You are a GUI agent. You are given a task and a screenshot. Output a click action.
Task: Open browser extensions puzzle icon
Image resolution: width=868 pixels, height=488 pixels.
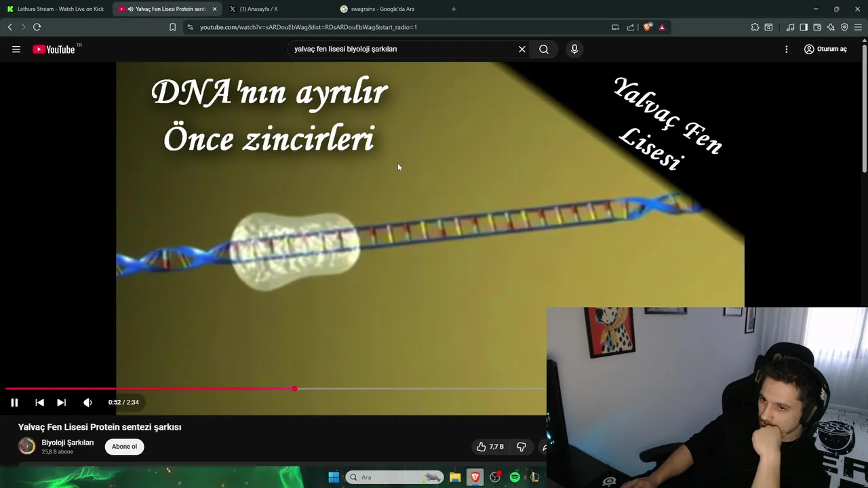coord(755,27)
